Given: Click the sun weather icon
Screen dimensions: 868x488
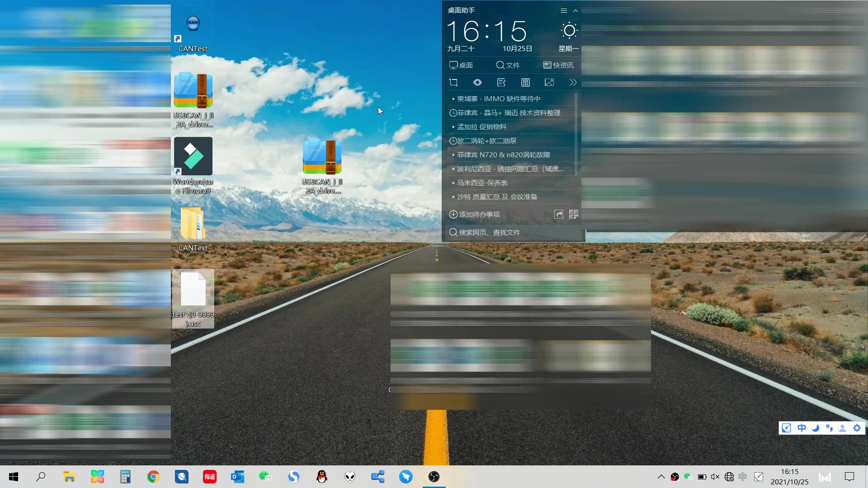Looking at the screenshot, I should [x=569, y=31].
